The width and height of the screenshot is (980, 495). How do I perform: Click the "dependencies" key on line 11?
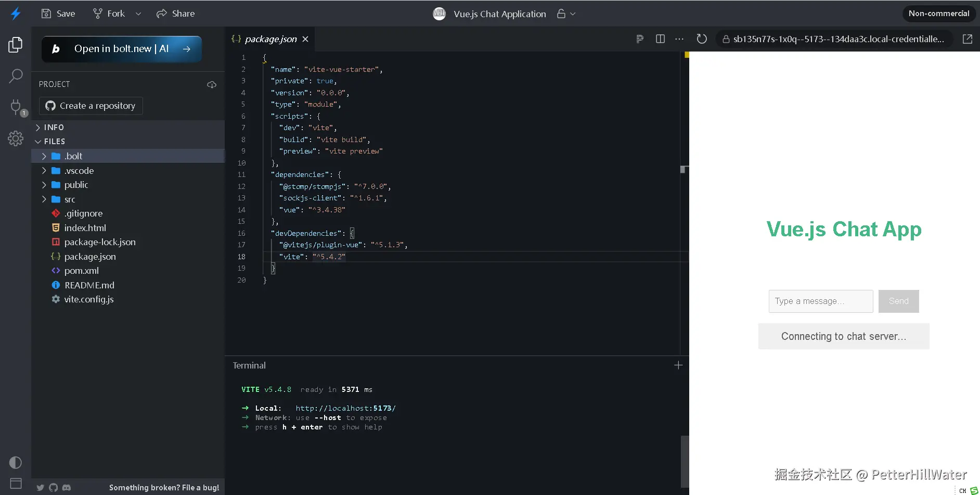click(300, 174)
